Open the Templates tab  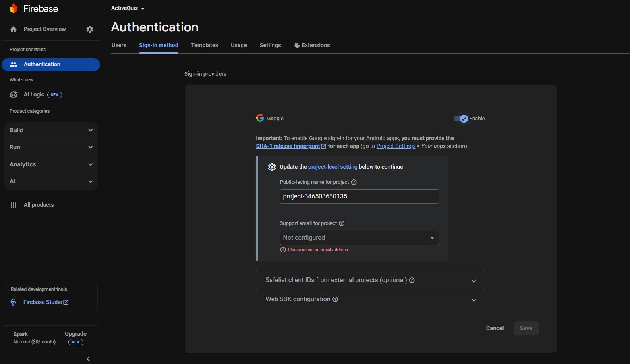pos(205,45)
